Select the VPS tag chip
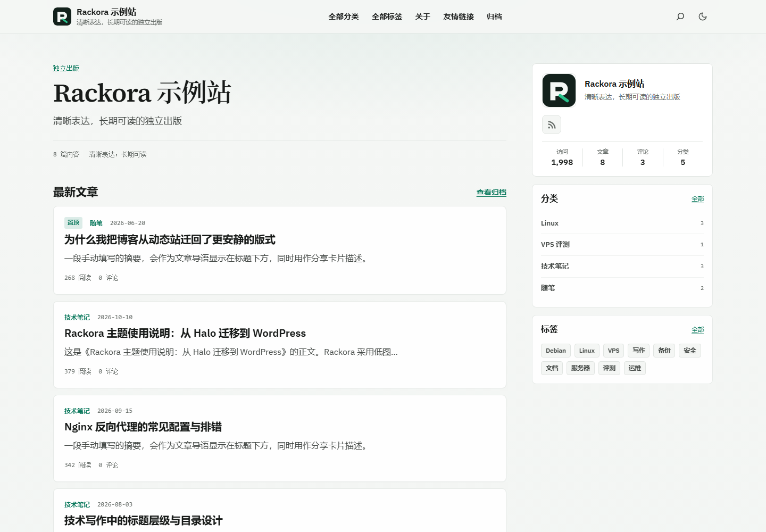 point(614,351)
